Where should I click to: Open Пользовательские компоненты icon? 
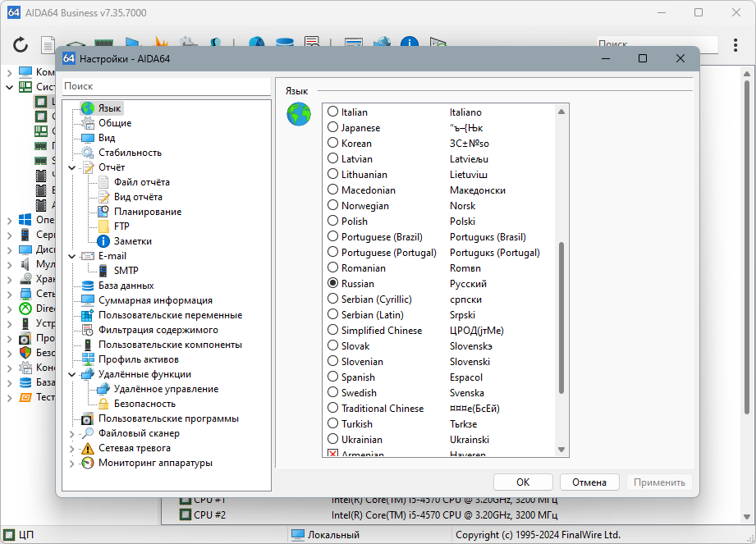(x=88, y=345)
